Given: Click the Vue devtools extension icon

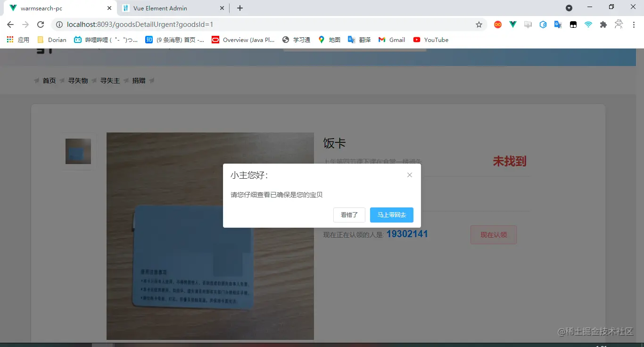Looking at the screenshot, I should 513,25.
